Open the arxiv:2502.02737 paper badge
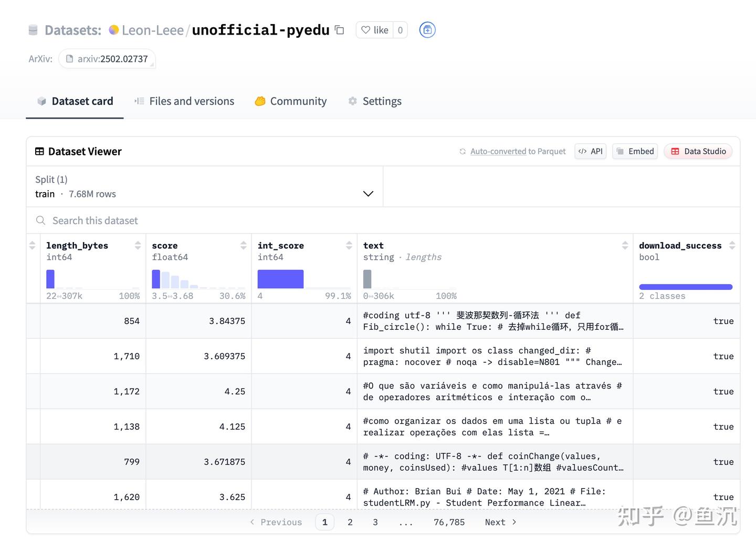The height and width of the screenshot is (546, 756). click(x=107, y=59)
